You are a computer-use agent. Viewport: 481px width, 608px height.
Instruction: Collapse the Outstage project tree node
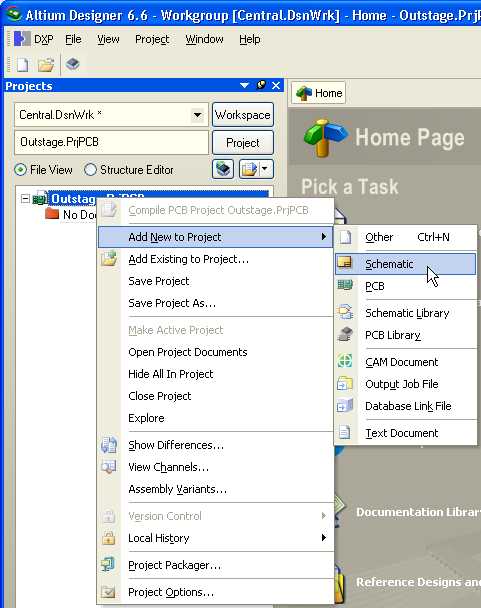(25, 199)
